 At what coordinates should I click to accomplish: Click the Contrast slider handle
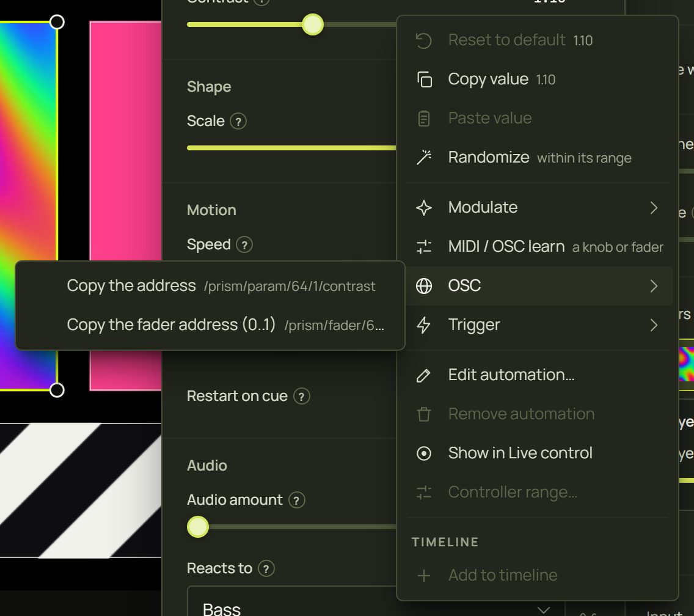[x=313, y=24]
